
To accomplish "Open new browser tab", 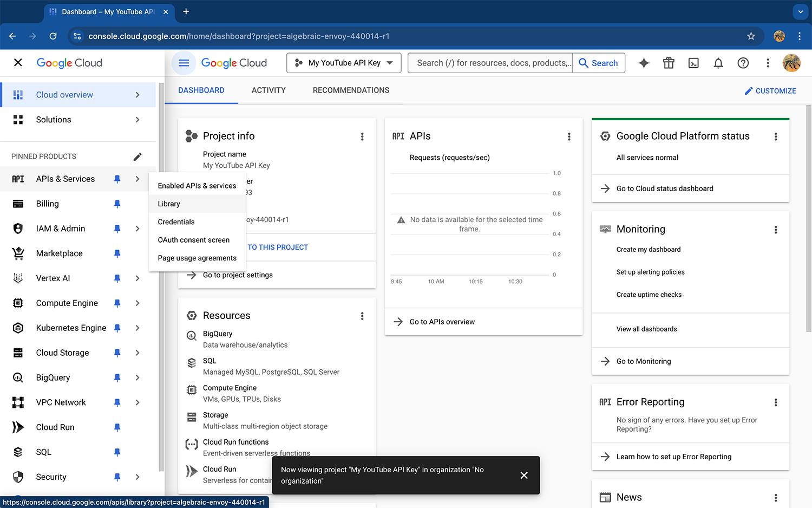I will [186, 11].
